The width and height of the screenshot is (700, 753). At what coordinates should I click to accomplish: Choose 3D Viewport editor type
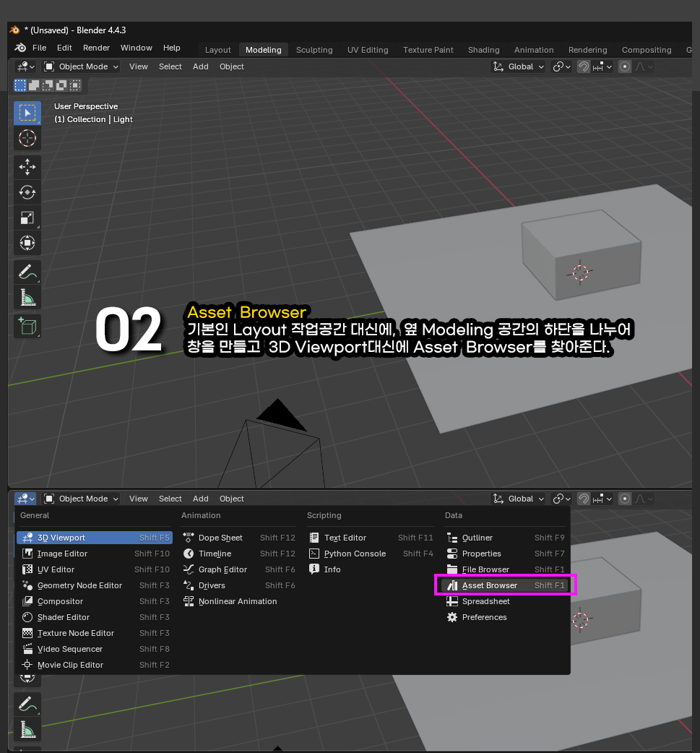pyautogui.click(x=95, y=538)
